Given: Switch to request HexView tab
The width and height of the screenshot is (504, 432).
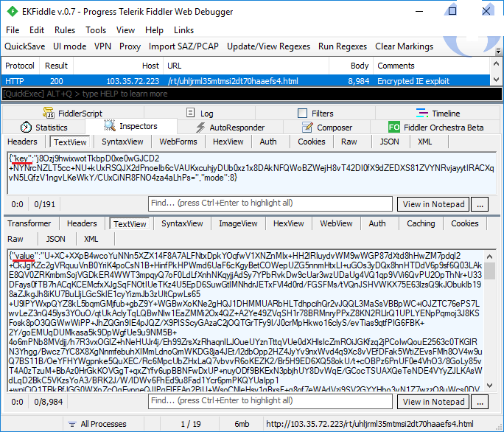Looking at the screenshot, I should [228, 142].
